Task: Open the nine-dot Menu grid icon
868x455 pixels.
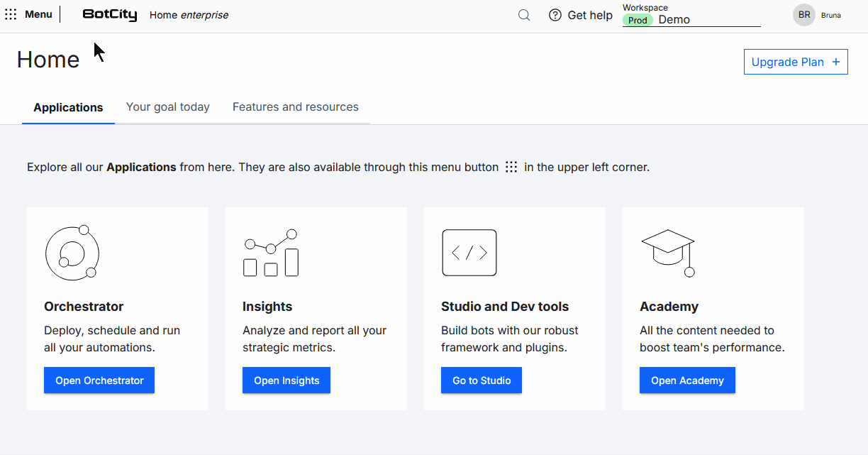Action: coord(11,14)
